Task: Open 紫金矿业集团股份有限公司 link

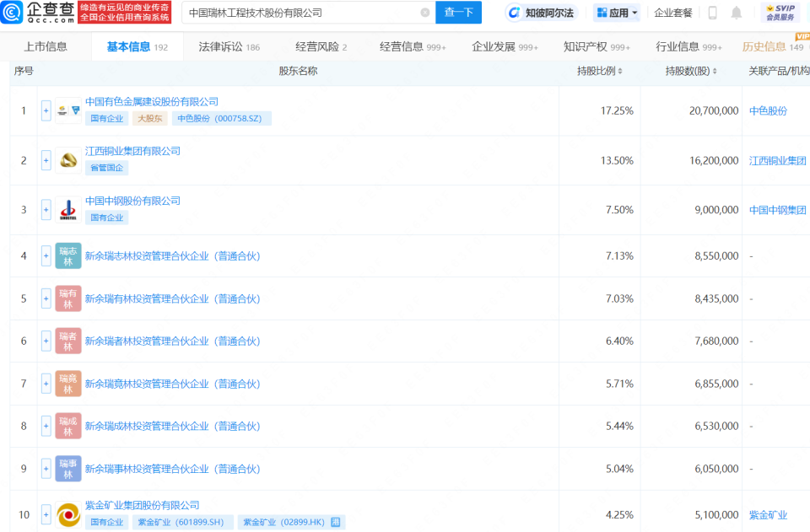Action: tap(142, 505)
